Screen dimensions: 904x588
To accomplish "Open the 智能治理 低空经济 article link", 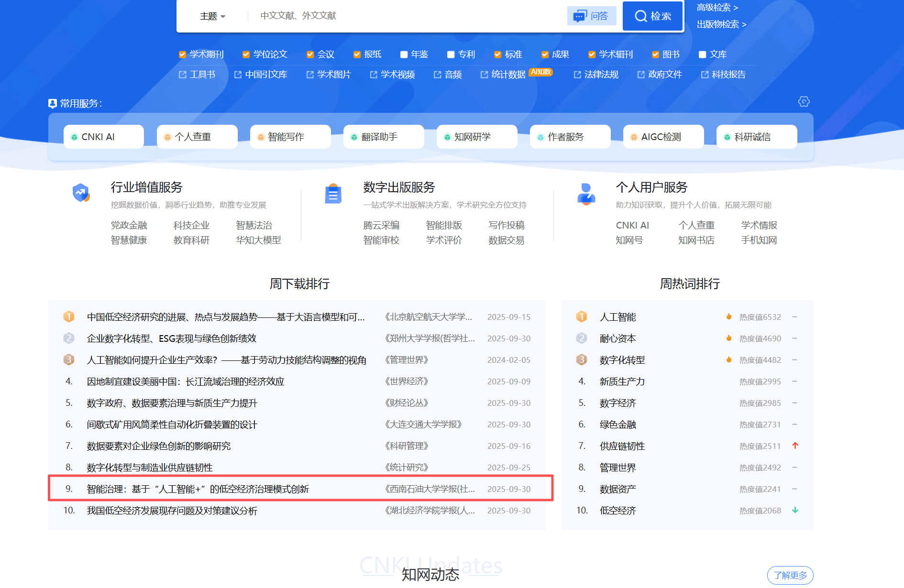I will pos(198,489).
